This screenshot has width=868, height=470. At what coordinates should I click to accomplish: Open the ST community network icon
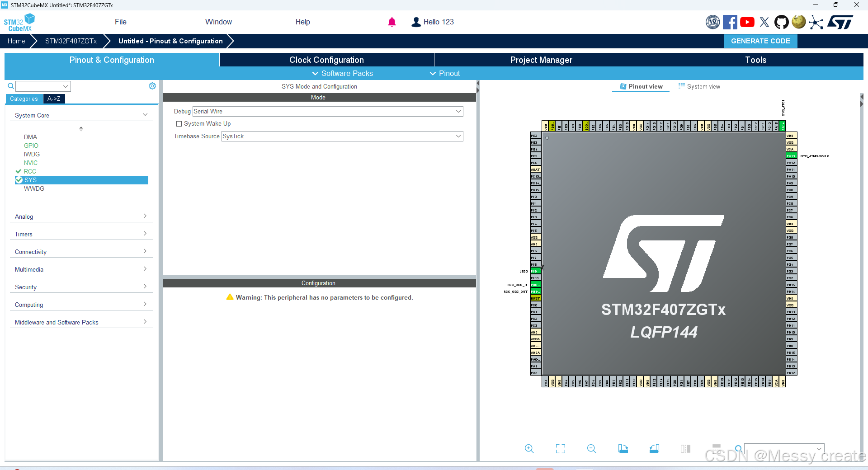(x=816, y=22)
